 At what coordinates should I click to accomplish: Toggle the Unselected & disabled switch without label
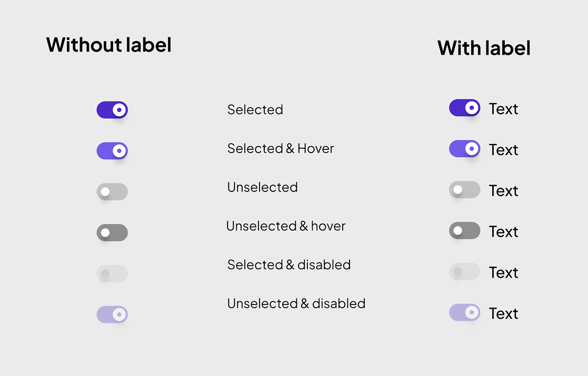coord(112,314)
